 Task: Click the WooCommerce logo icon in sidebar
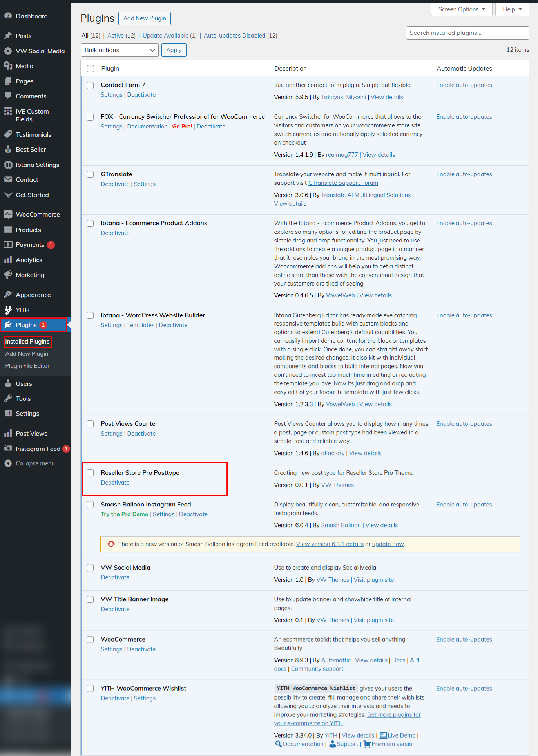tap(8, 214)
